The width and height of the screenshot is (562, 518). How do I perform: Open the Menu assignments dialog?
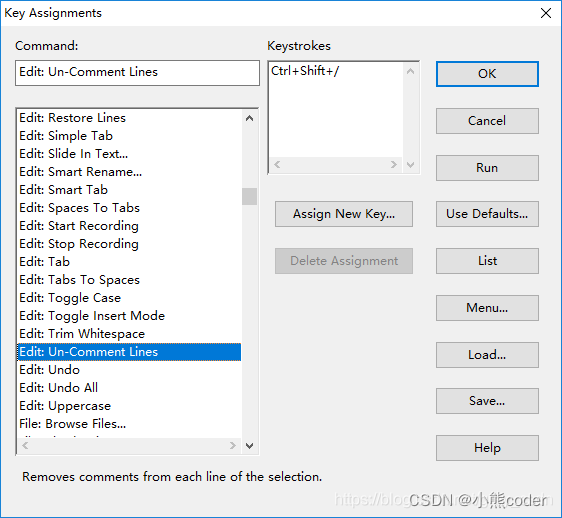pyautogui.click(x=487, y=308)
